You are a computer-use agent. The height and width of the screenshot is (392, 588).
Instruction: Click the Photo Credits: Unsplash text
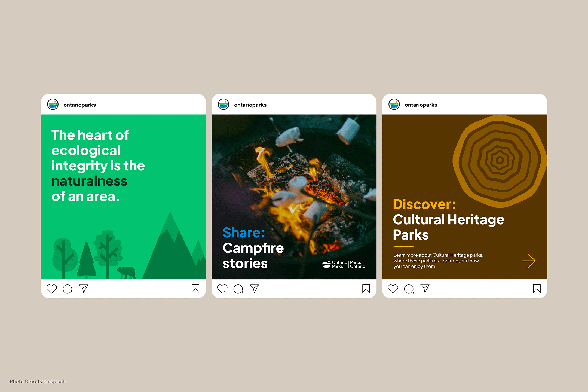[38, 382]
